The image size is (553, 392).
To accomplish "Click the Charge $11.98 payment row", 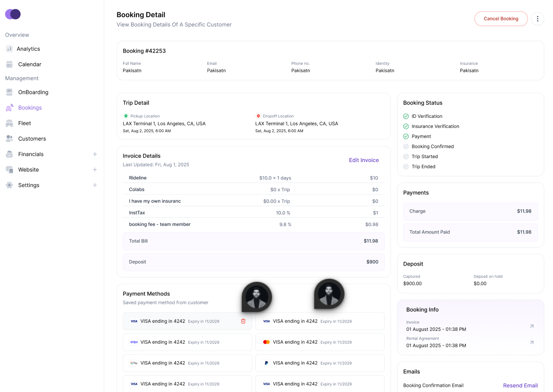I will point(471,211).
